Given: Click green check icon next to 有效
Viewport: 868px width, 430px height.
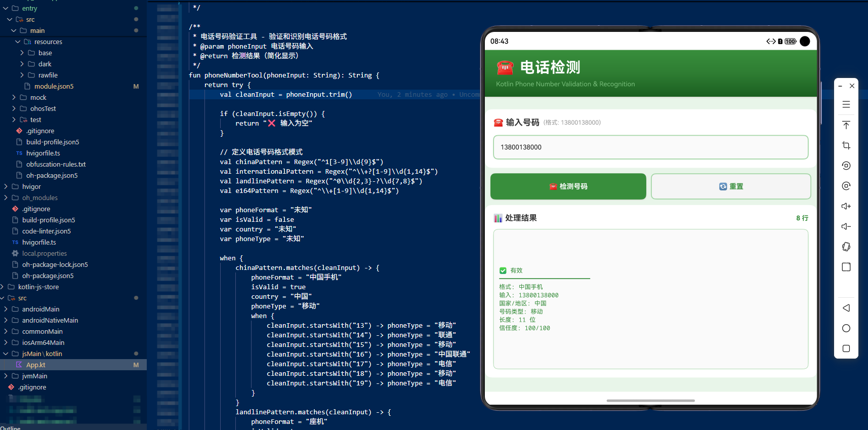Looking at the screenshot, I should (x=503, y=270).
